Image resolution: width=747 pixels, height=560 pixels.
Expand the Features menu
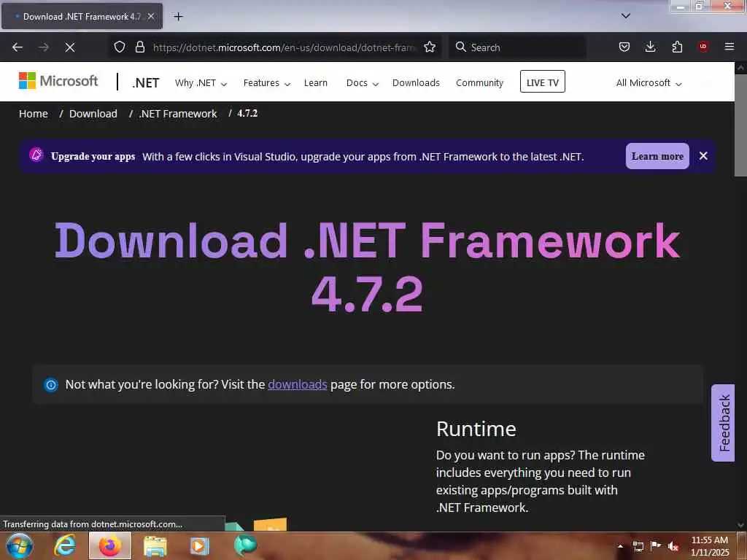tap(267, 83)
